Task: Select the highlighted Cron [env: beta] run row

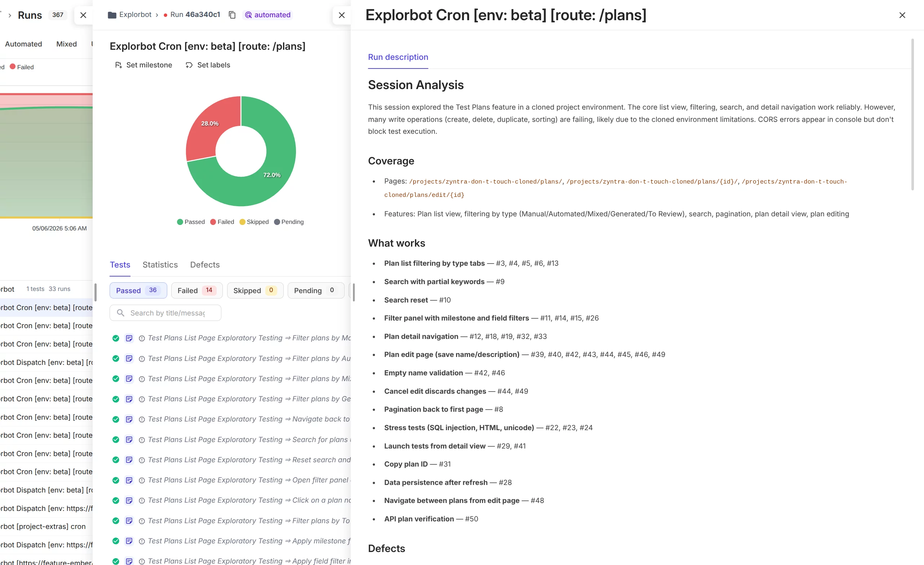Action: 46,307
